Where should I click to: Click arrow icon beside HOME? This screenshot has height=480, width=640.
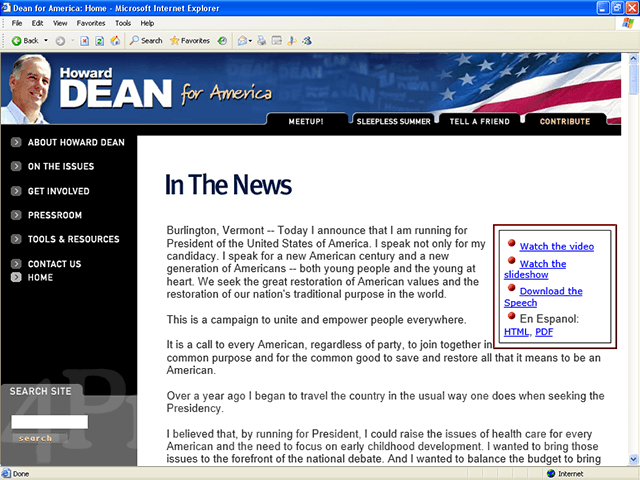(x=16, y=278)
